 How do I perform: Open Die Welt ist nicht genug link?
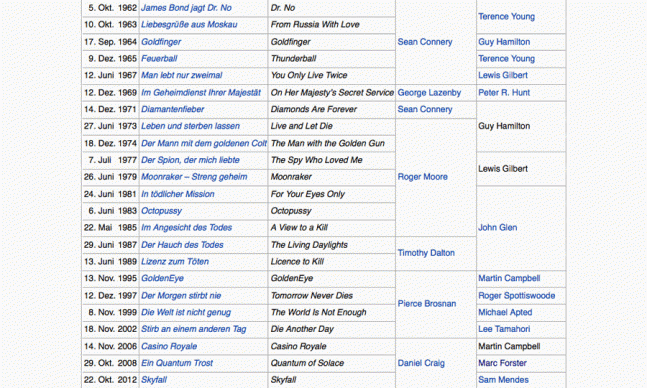[x=186, y=312]
